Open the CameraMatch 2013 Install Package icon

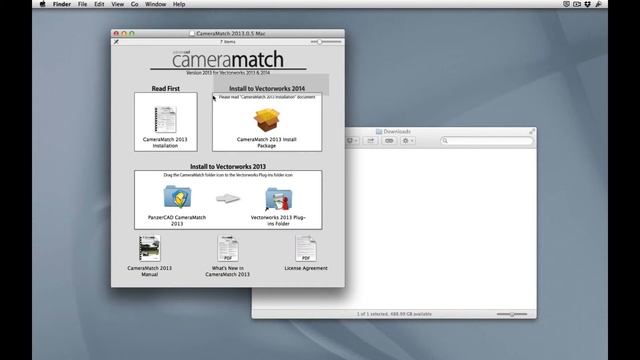(x=266, y=120)
